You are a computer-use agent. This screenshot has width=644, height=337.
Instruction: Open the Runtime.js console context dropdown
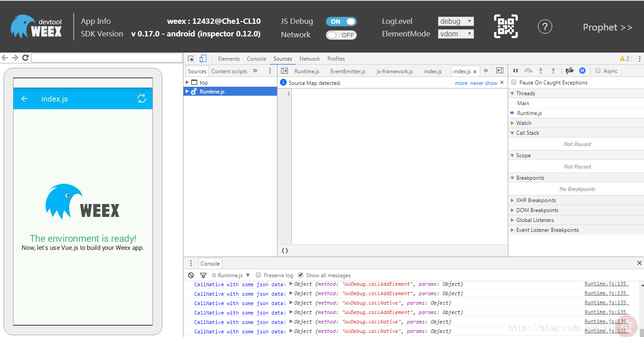pyautogui.click(x=231, y=275)
